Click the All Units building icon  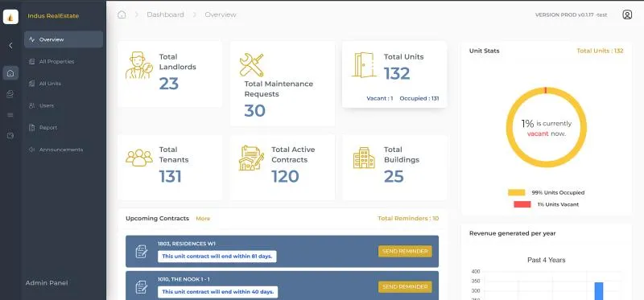click(x=31, y=84)
